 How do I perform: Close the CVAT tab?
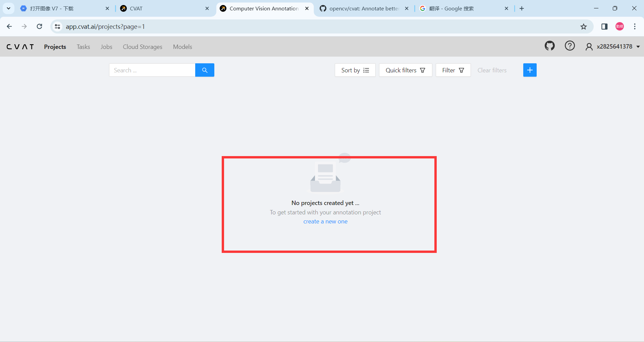click(x=207, y=8)
